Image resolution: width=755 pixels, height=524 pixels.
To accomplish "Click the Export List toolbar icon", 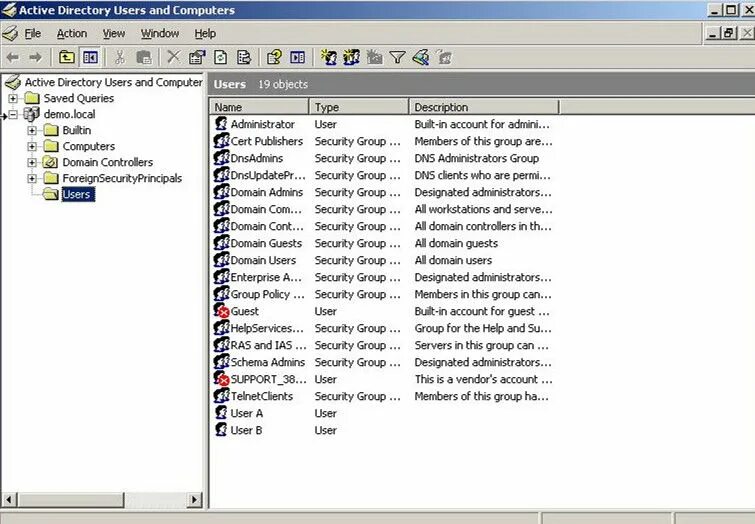I will coord(244,58).
